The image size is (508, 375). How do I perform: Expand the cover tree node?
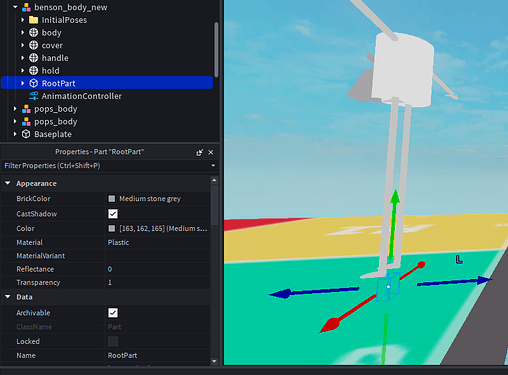(22, 45)
